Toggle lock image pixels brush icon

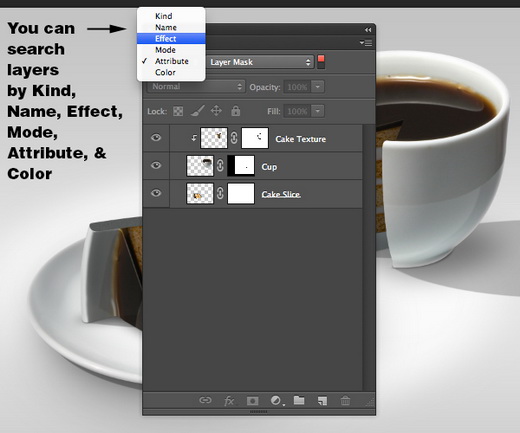tap(197, 111)
